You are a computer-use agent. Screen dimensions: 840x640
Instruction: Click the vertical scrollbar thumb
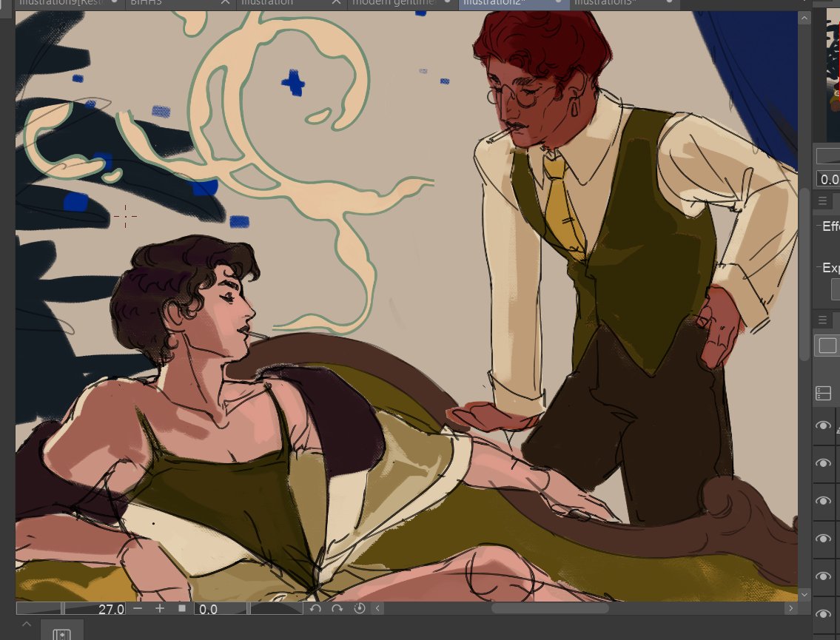point(804,274)
